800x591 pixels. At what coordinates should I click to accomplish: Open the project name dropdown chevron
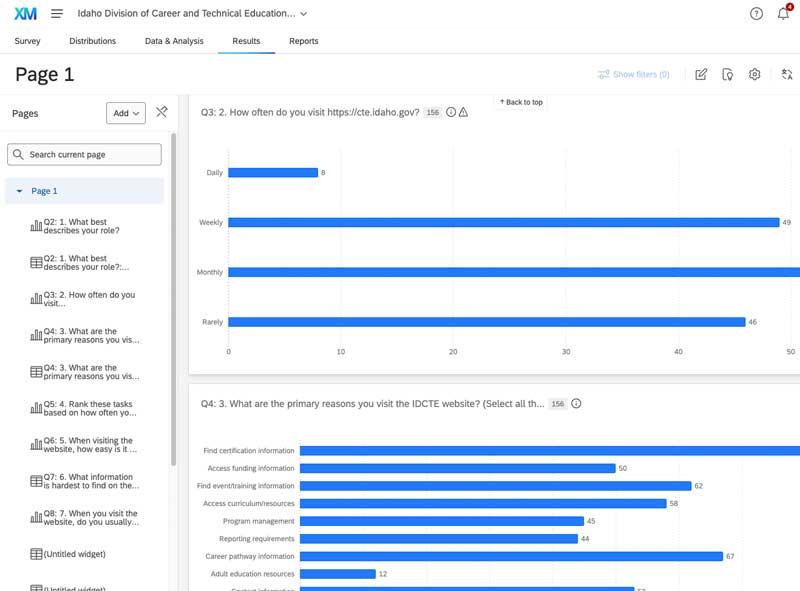pyautogui.click(x=304, y=14)
